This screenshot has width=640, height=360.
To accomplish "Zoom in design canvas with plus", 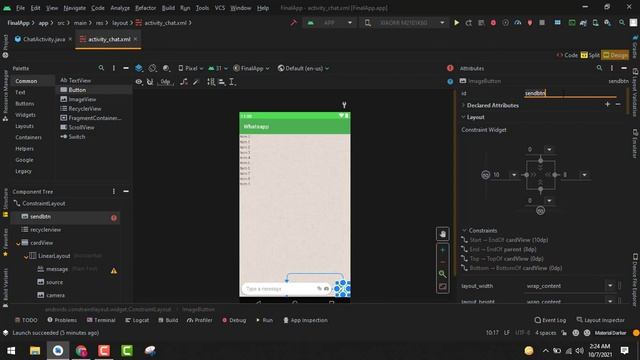I will [x=442, y=249].
